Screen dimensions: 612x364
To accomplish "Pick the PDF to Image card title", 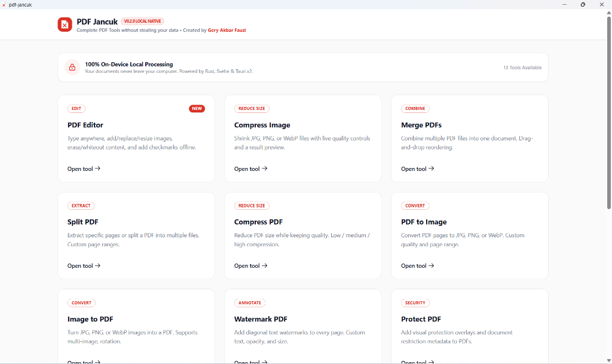I will point(424,222).
